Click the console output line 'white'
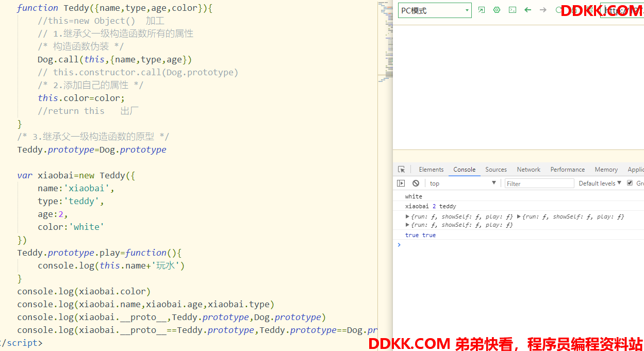The width and height of the screenshot is (644, 351). tap(414, 196)
